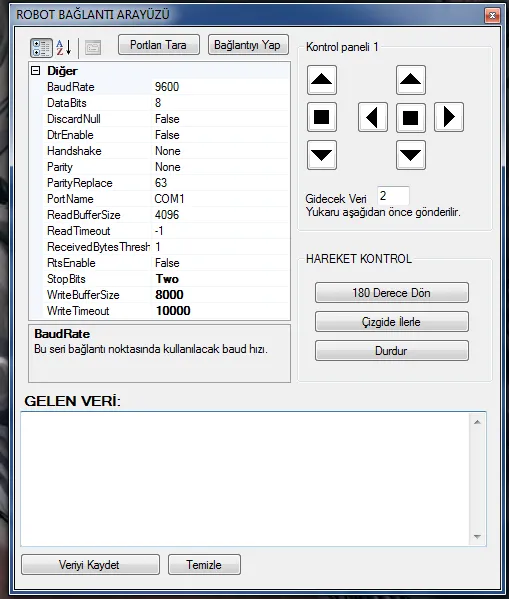
Task: Click the scrollbar up arrow in GELEN VERİ box
Action: pyautogui.click(x=477, y=422)
